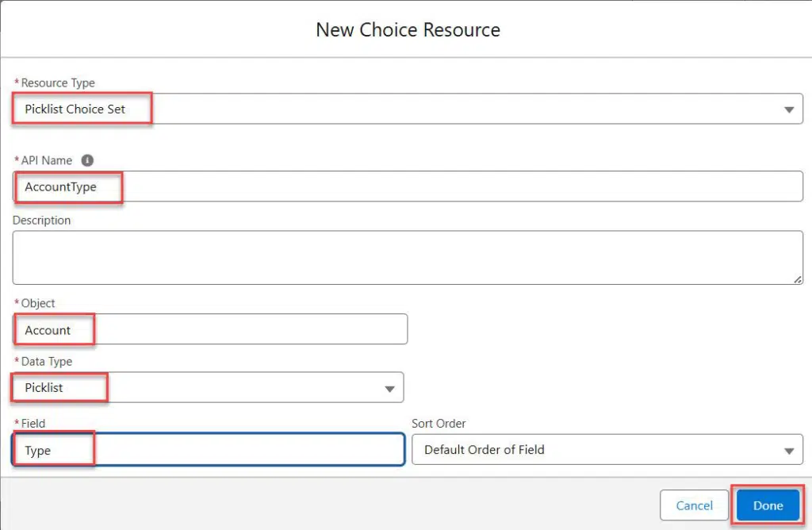Click the API Name label text
The height and width of the screenshot is (530, 812).
(x=47, y=160)
